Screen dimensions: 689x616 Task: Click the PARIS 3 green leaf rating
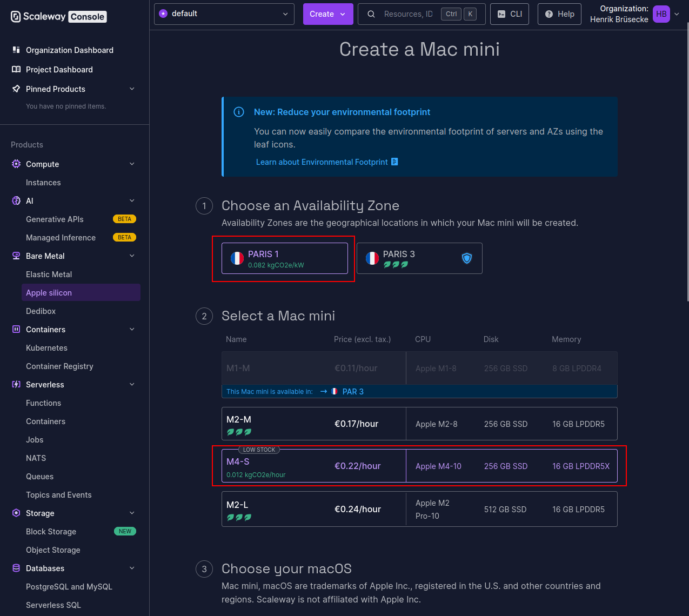click(396, 265)
